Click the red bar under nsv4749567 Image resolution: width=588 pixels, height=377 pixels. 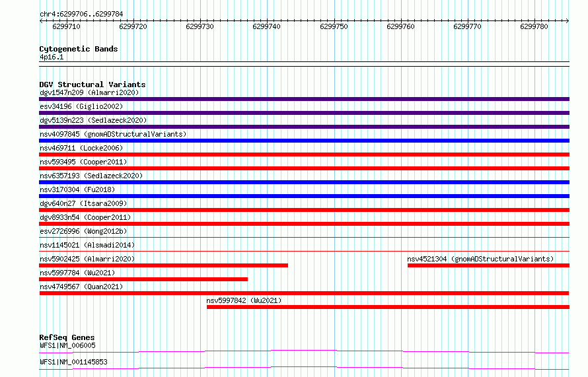304,293
